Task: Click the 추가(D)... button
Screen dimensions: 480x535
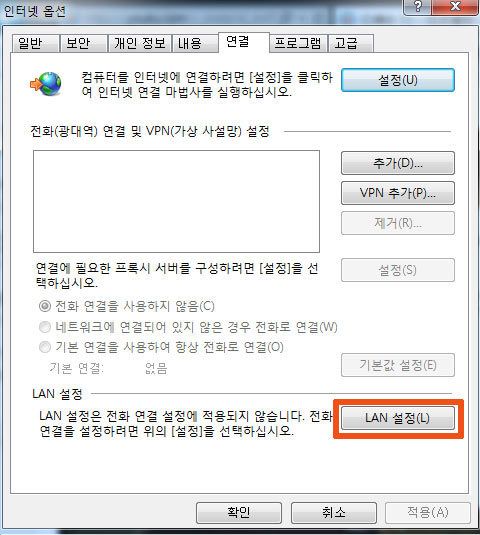Action: click(x=398, y=163)
